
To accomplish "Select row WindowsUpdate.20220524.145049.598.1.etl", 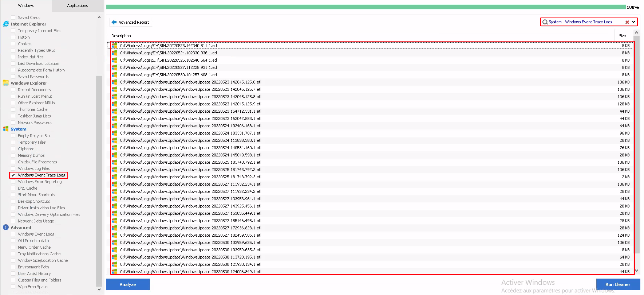I will point(371,155).
